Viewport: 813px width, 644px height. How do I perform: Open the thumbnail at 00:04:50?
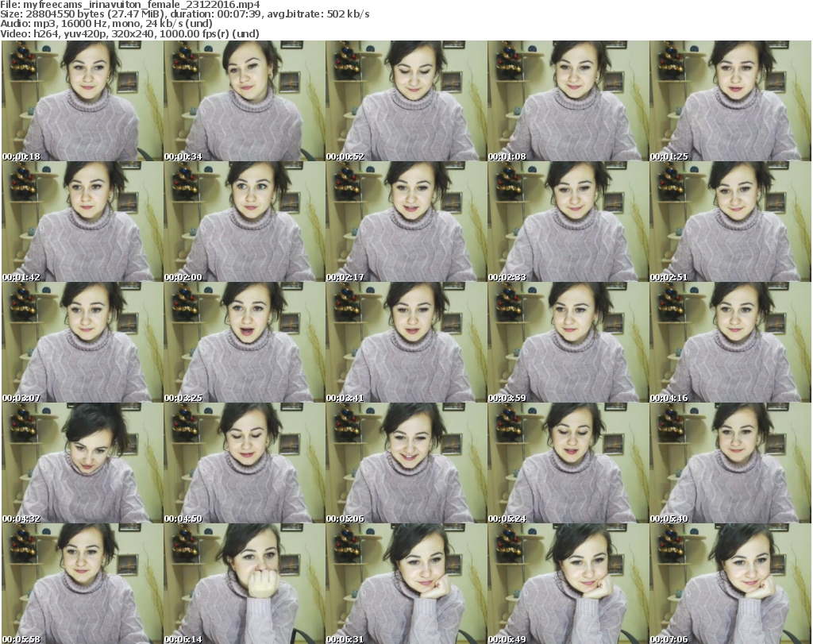click(x=244, y=463)
